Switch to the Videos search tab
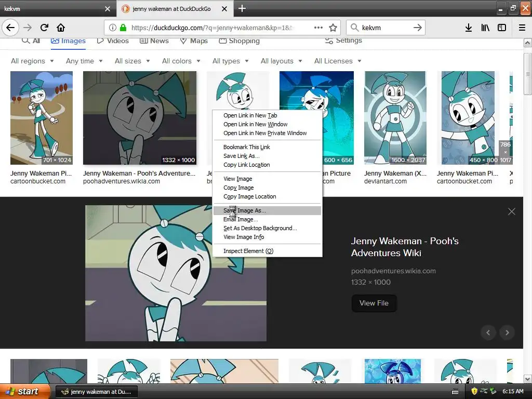Image resolution: width=532 pixels, height=399 pixels. (113, 41)
